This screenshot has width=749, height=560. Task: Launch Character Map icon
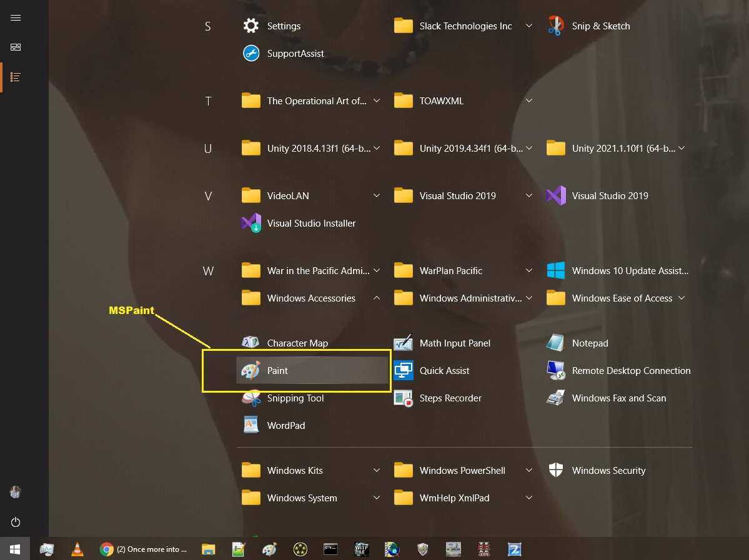(250, 342)
